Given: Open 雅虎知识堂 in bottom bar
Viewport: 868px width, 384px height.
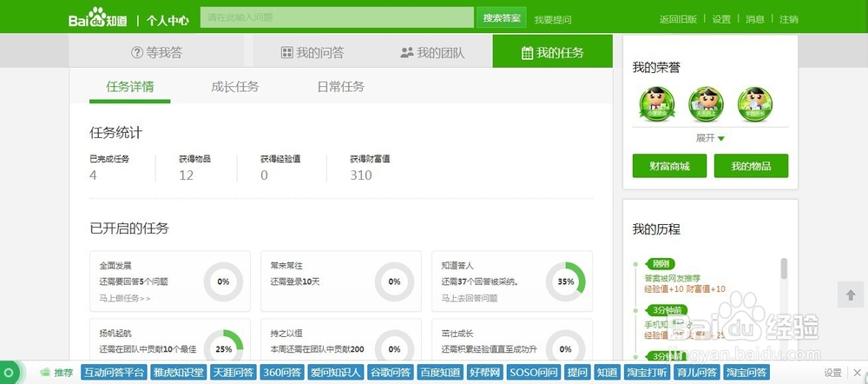Looking at the screenshot, I should [179, 373].
